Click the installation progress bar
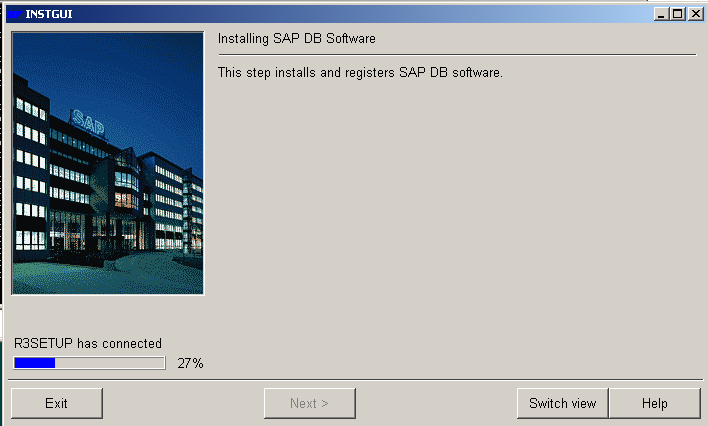The width and height of the screenshot is (708, 426). [x=89, y=363]
